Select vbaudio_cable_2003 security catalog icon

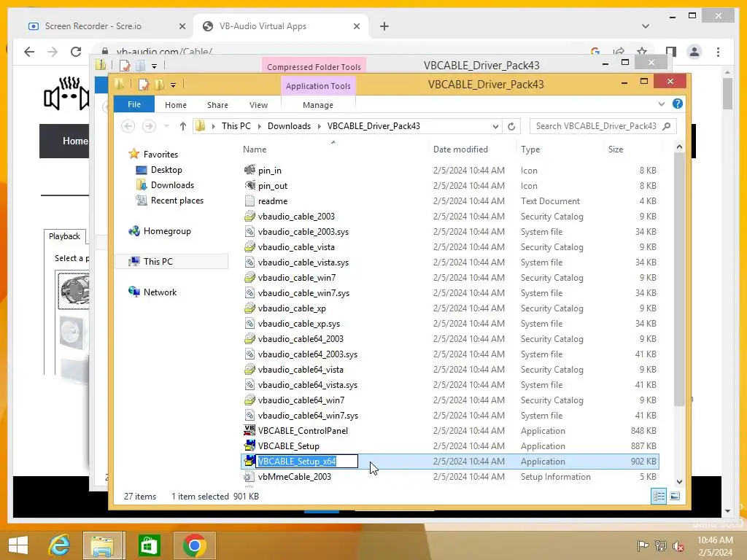(x=249, y=216)
